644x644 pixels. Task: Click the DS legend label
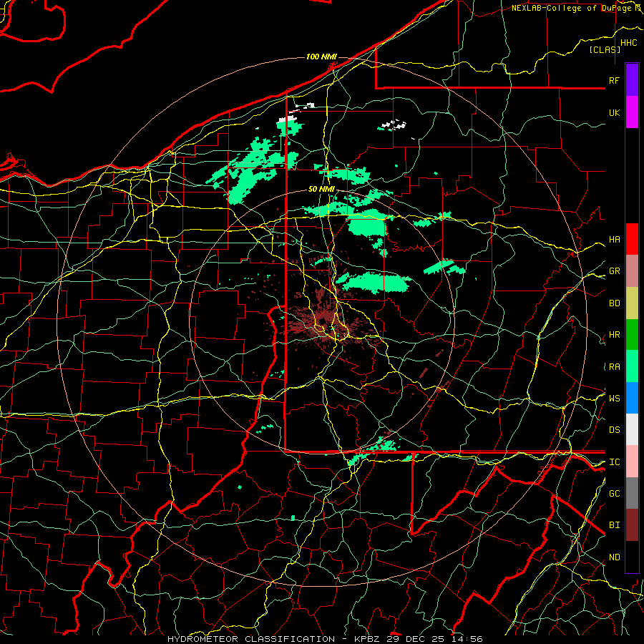point(614,429)
